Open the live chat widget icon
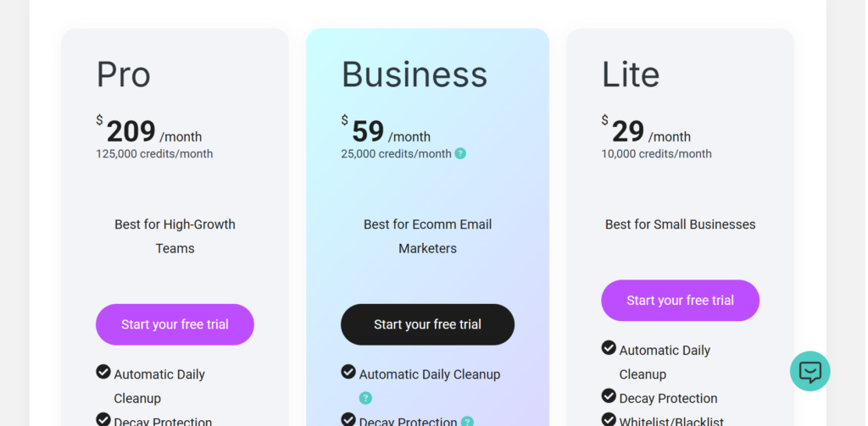The height and width of the screenshot is (426, 868). tap(810, 371)
